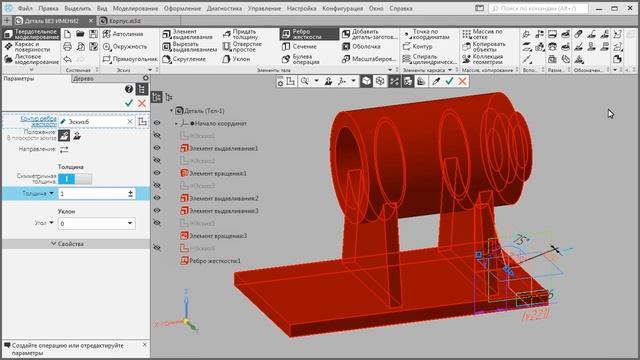Click green checkmark in viewport toolbar
Viewport: 640px width, 360px height.
(449, 82)
